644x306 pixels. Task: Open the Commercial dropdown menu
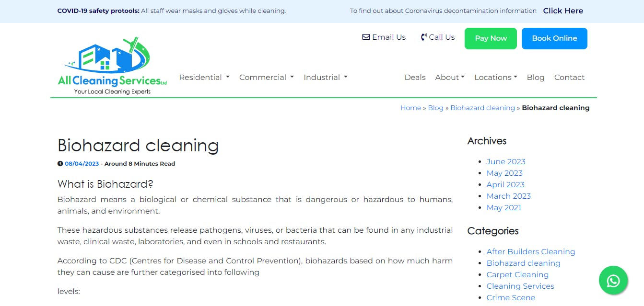(266, 78)
